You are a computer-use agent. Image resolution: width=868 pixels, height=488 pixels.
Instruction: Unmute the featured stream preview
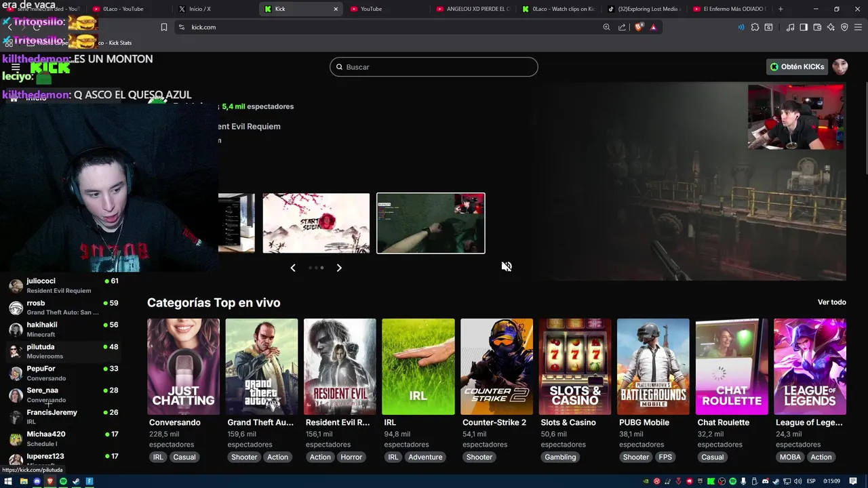[x=507, y=266]
